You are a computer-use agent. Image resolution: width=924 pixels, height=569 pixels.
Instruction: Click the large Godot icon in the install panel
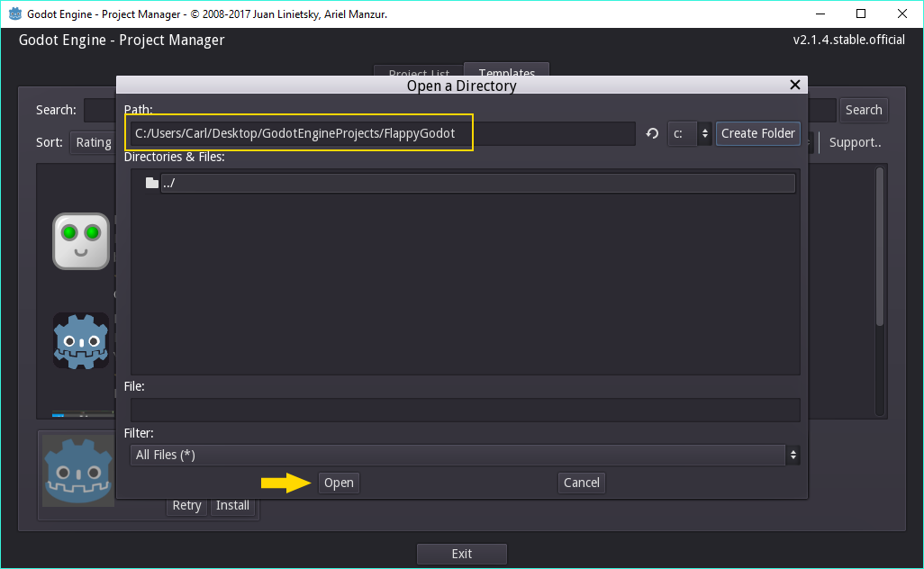click(78, 471)
